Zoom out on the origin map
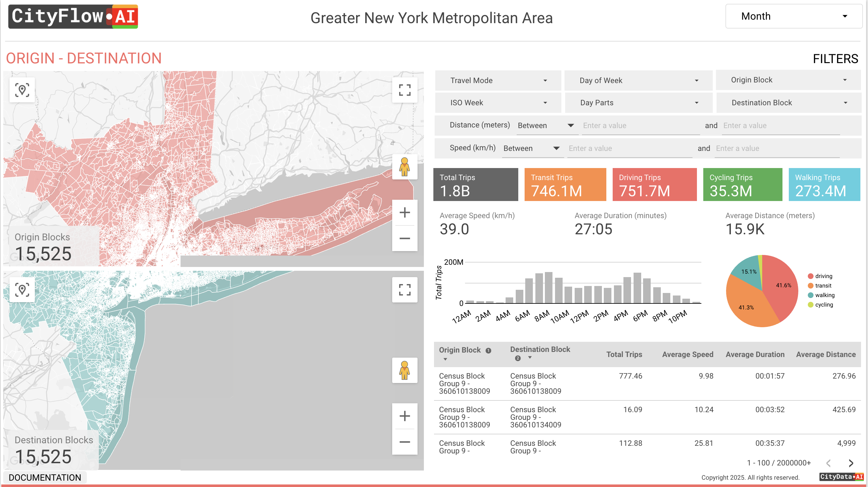This screenshot has width=868, height=487. coord(404,238)
